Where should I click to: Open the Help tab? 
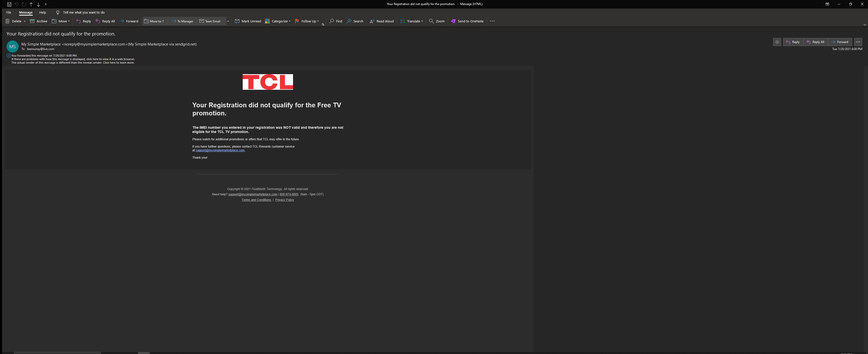click(x=43, y=13)
